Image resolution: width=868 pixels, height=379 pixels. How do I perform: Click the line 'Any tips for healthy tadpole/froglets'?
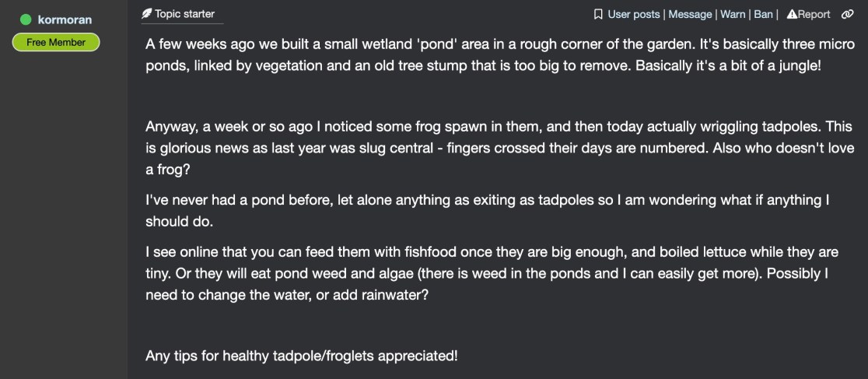pos(302,356)
